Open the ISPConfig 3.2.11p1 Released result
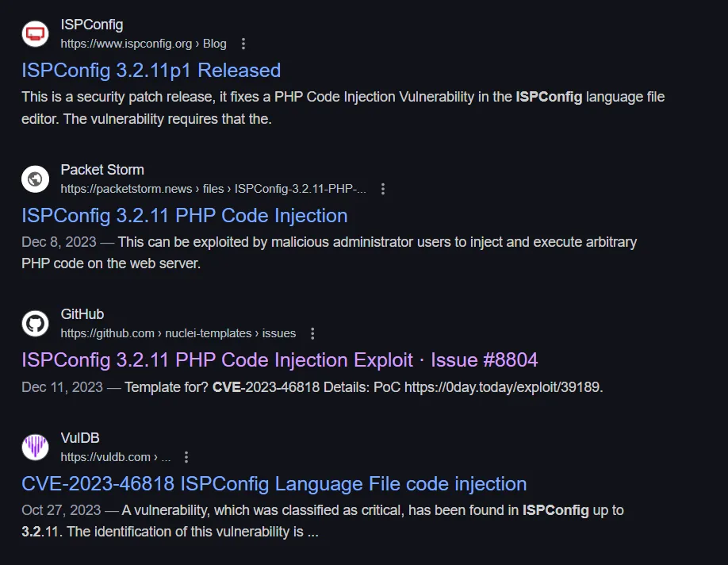 click(x=151, y=71)
